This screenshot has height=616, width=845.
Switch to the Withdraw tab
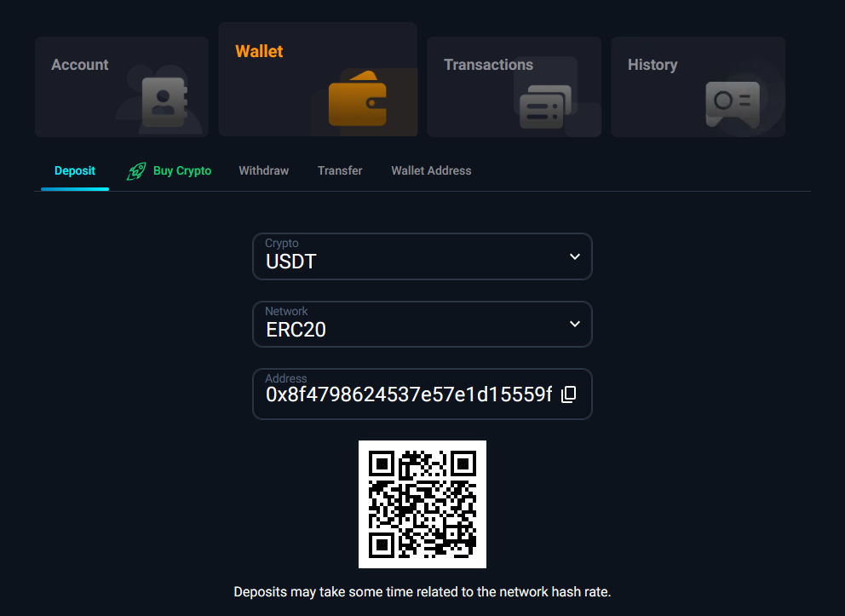click(x=263, y=170)
